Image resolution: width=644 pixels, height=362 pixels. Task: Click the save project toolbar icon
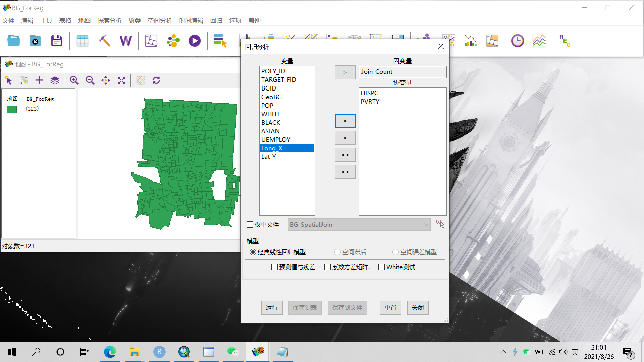click(57, 41)
